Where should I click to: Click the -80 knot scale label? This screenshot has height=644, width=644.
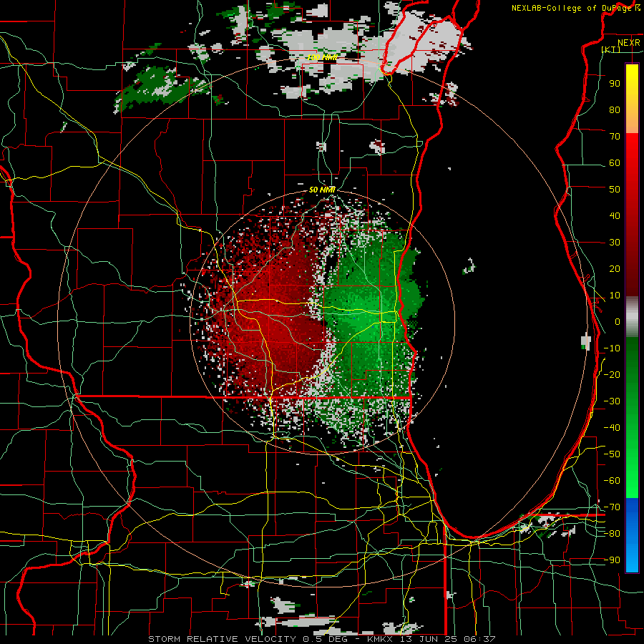pos(612,534)
